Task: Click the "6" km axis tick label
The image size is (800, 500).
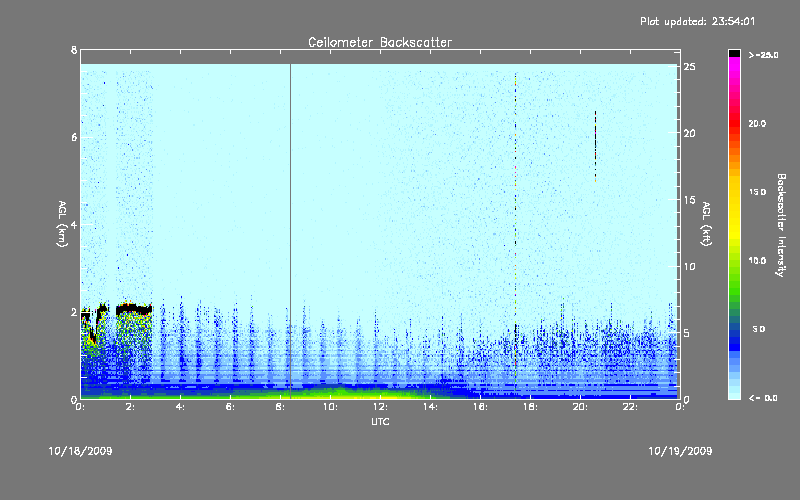Action: [74, 137]
